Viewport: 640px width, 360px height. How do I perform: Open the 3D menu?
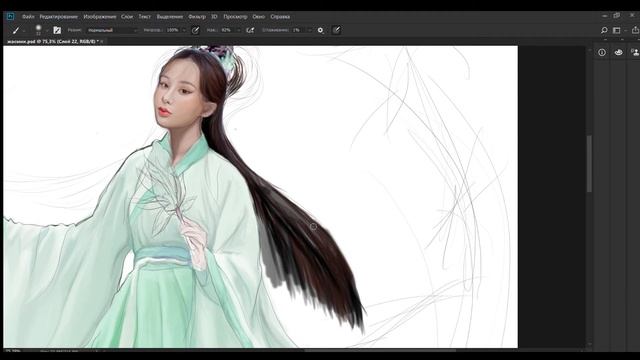coord(214,17)
